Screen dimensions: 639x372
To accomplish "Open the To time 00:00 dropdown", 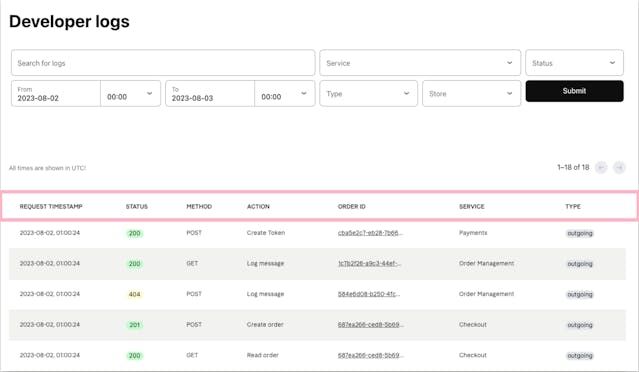I will pyautogui.click(x=284, y=94).
